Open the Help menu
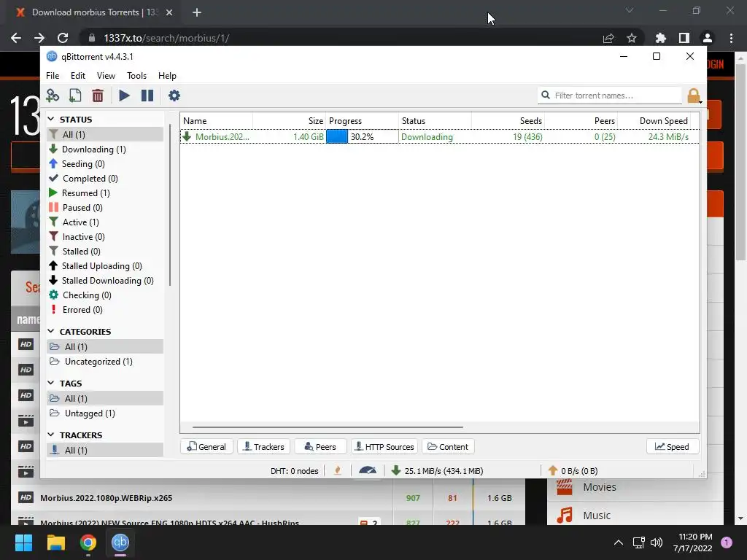The width and height of the screenshot is (747, 560). [x=167, y=76]
